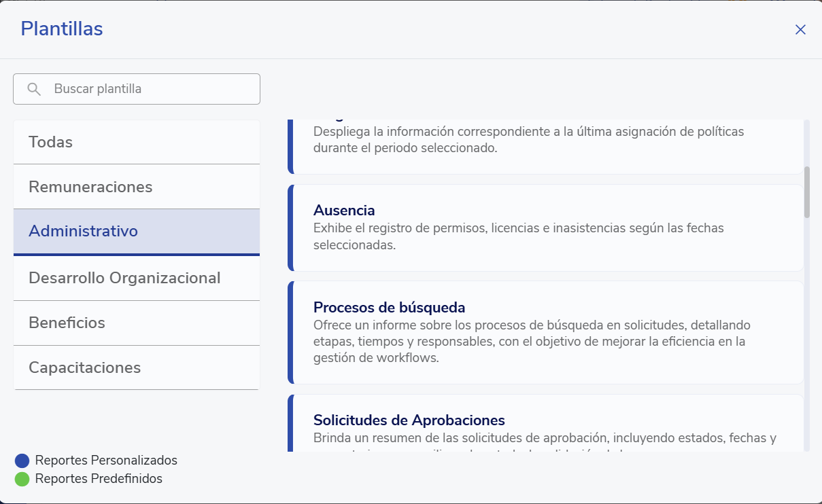Click the Reportes Predefinidos legend label

pos(99,479)
